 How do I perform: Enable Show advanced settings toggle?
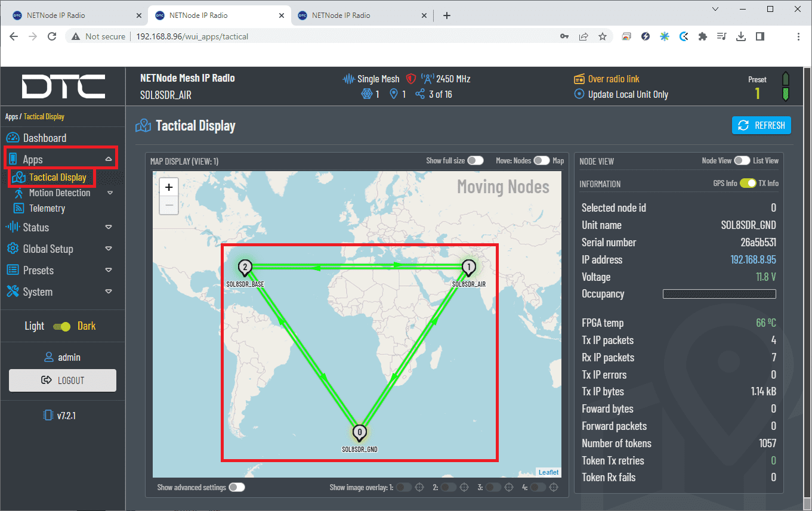(237, 487)
